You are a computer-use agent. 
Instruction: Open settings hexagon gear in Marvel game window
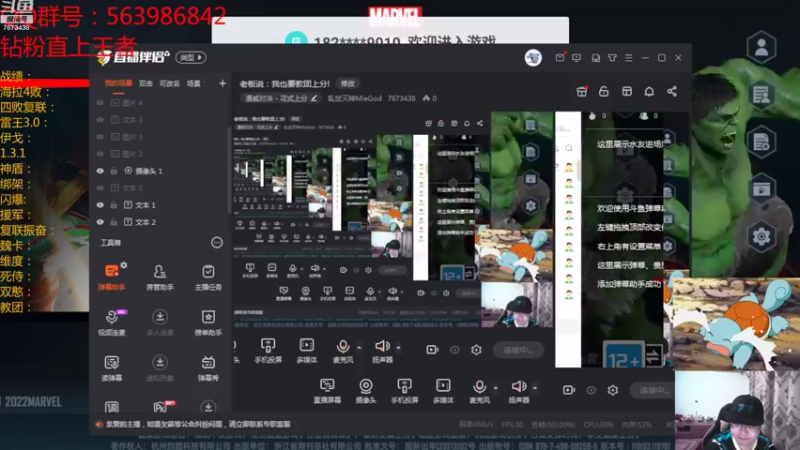pyautogui.click(x=761, y=236)
